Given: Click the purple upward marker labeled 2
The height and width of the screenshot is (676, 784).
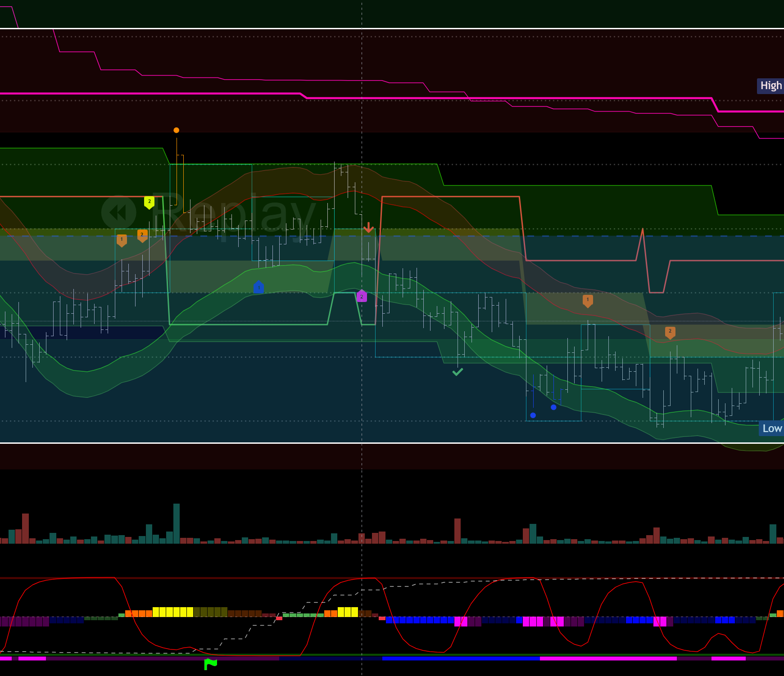Looking at the screenshot, I should [x=362, y=296].
